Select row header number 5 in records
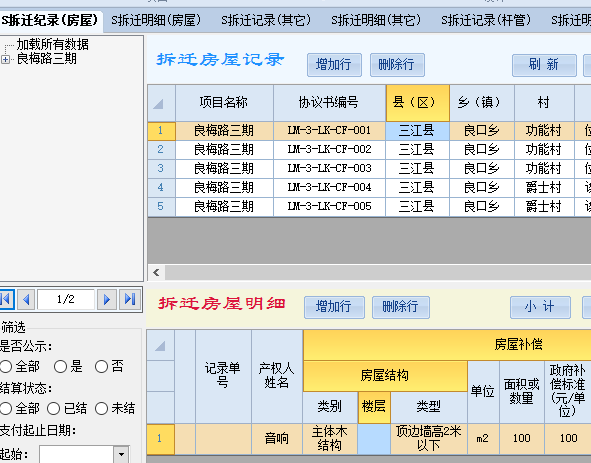The width and height of the screenshot is (591, 463). point(161,207)
